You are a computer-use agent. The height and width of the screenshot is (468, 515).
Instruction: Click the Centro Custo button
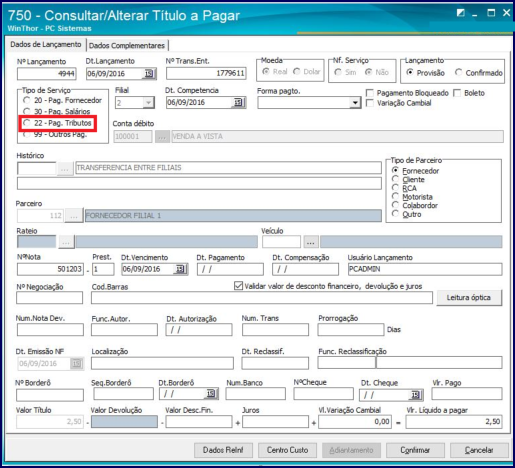[287, 450]
